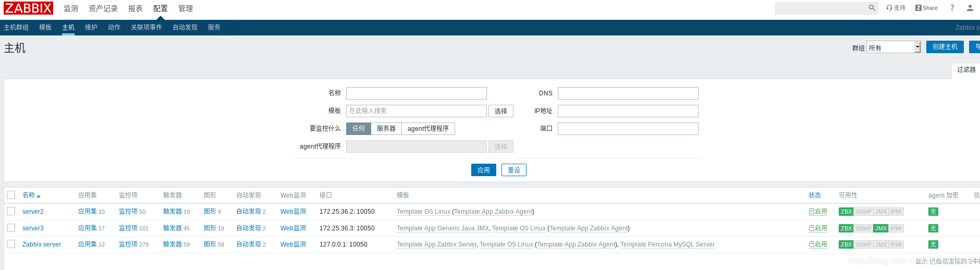The width and height of the screenshot is (980, 270).
Task: Open 监控项 items for server3
Action: tap(128, 228)
